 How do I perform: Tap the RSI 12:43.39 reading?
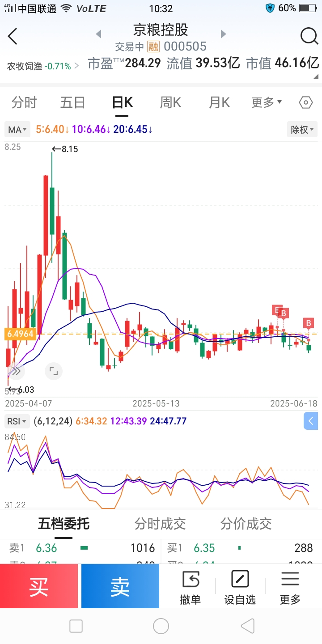click(128, 421)
